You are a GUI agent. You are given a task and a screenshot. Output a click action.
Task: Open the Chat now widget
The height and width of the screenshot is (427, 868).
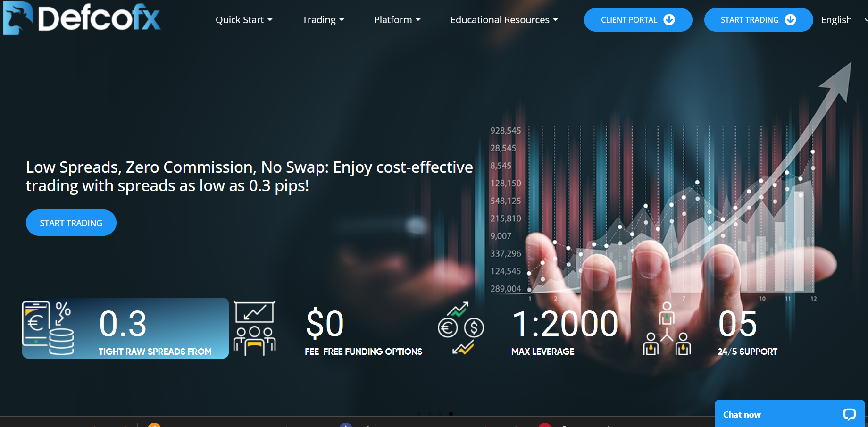click(790, 414)
